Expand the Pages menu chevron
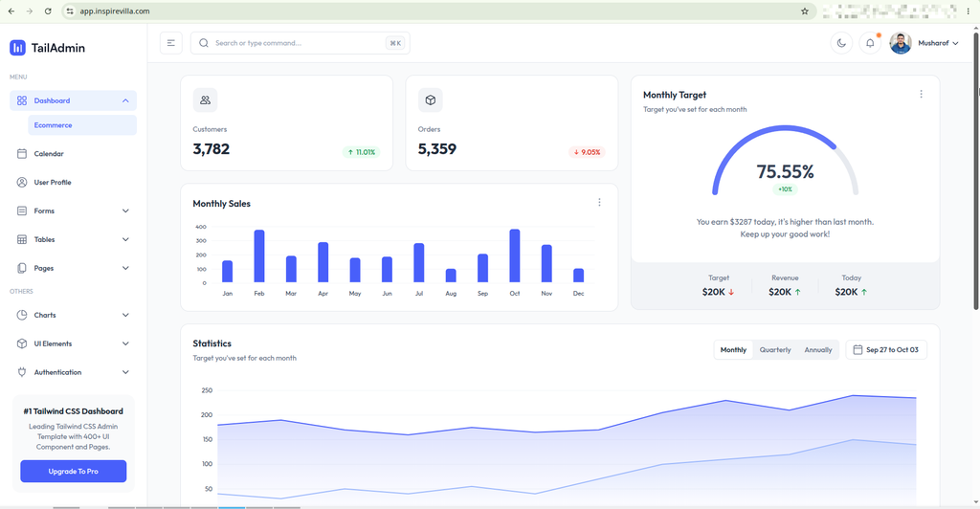 125,268
